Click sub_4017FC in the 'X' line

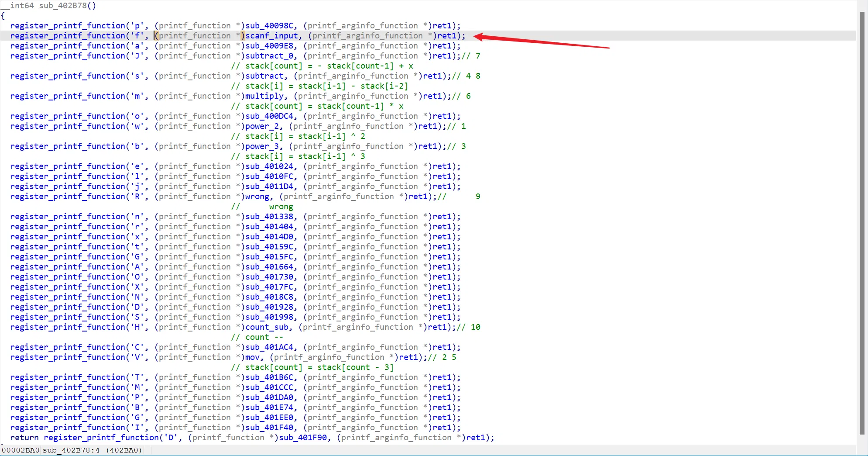[x=269, y=287]
